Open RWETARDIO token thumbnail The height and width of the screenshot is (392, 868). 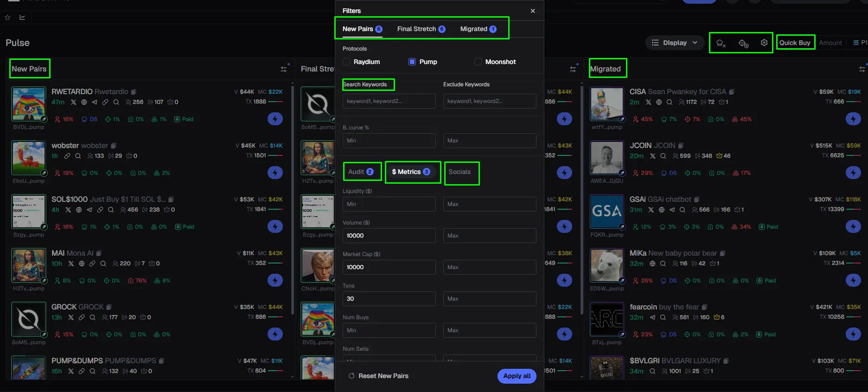(x=29, y=104)
